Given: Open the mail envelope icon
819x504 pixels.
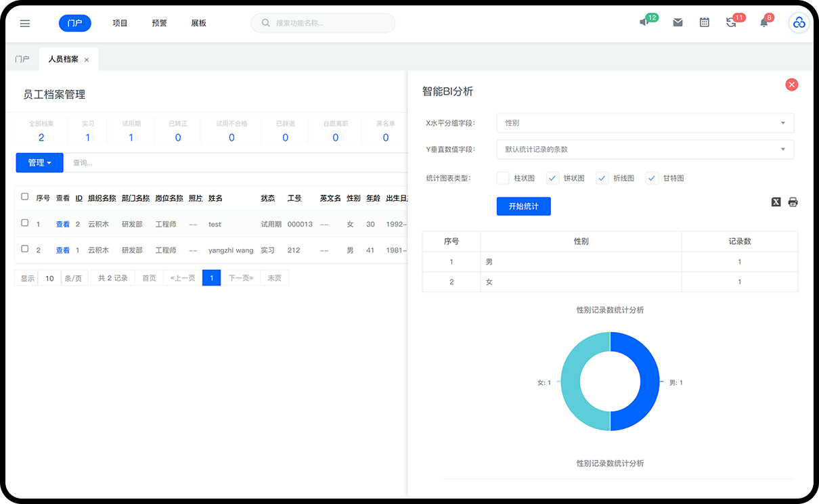Looking at the screenshot, I should tap(678, 22).
